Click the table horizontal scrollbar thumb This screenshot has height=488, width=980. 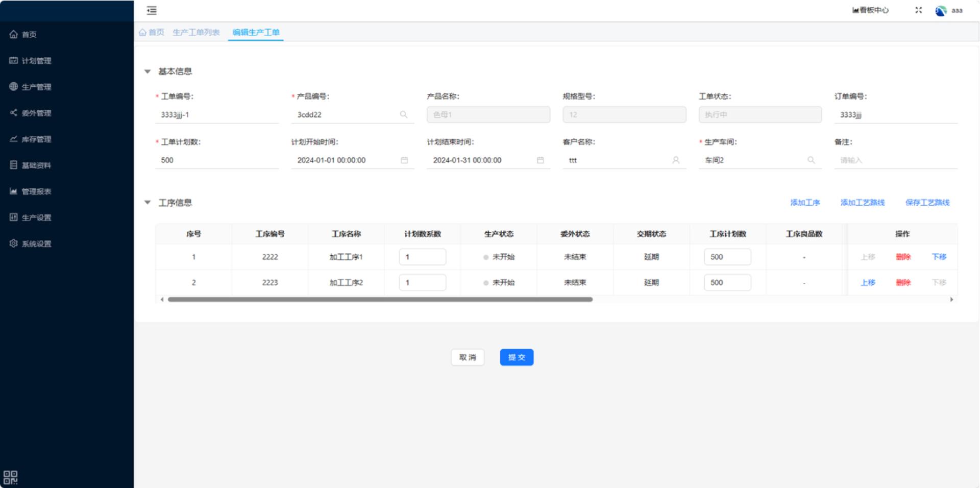(x=380, y=300)
